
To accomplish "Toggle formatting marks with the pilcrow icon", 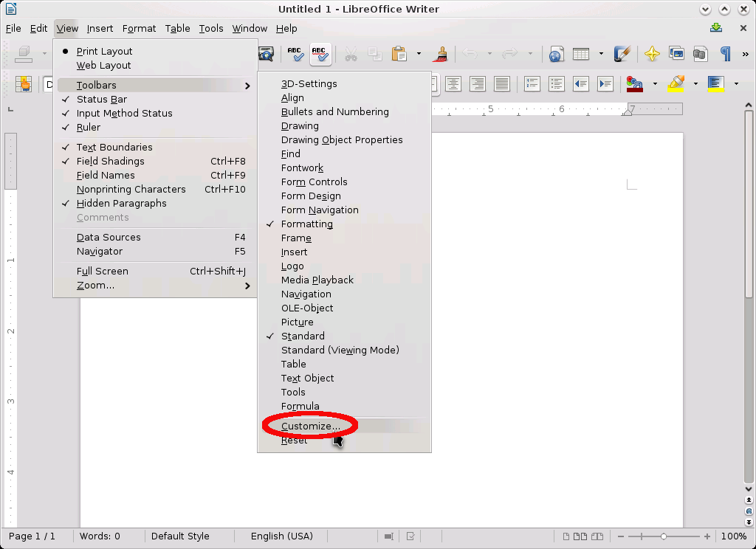I will [x=724, y=54].
